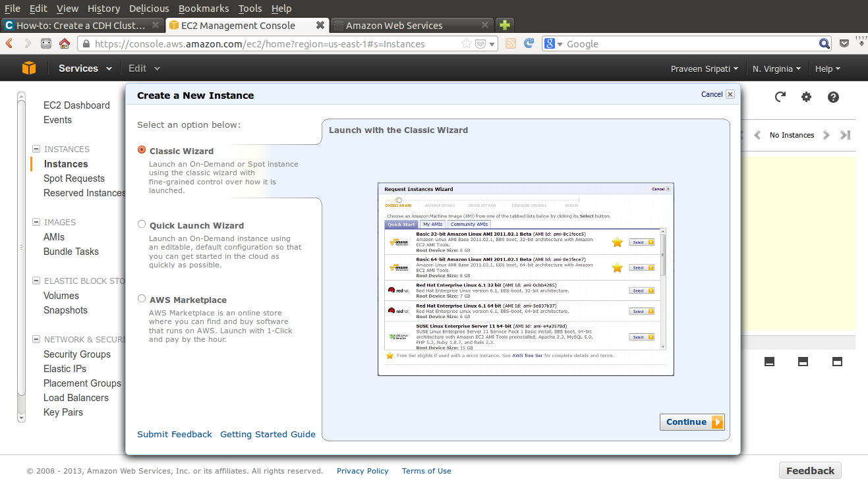Click the grey face icon beside the home button
This screenshot has height=490, width=868.
pyautogui.click(x=46, y=43)
